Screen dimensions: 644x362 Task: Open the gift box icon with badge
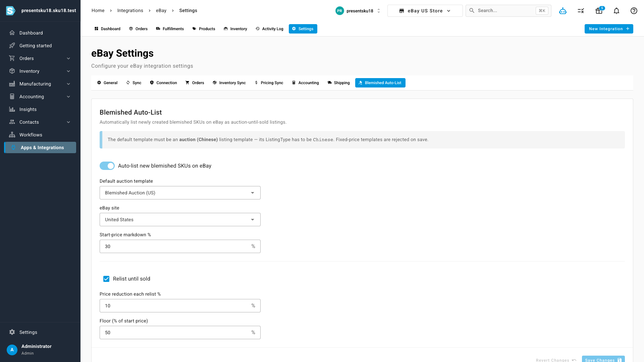pyautogui.click(x=599, y=11)
